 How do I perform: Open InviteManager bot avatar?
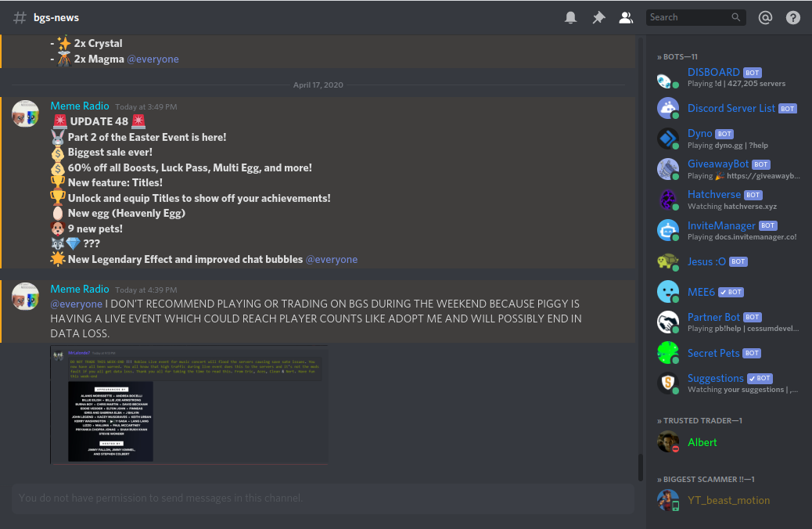[x=667, y=231]
